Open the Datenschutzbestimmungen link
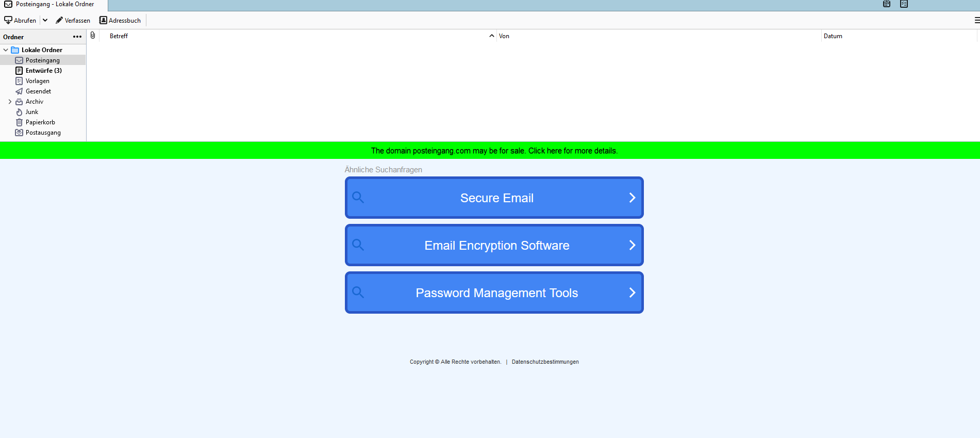Viewport: 980px width, 438px height. (x=545, y=362)
